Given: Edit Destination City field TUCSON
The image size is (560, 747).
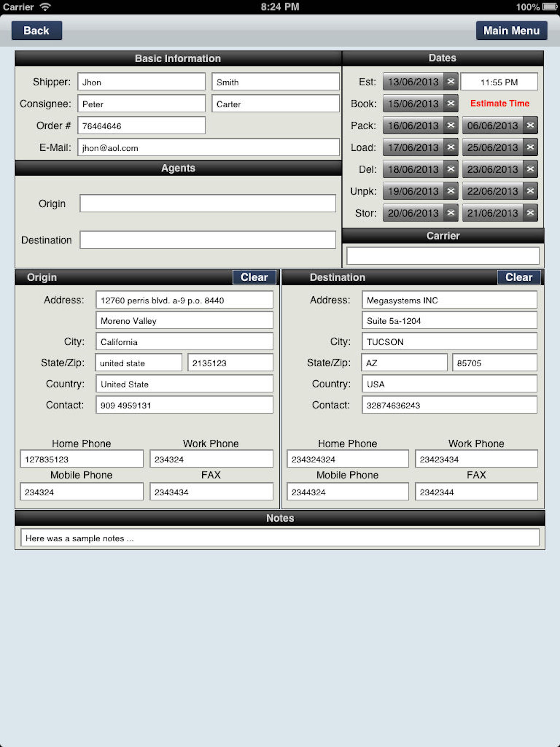Looking at the screenshot, I should coord(449,342).
